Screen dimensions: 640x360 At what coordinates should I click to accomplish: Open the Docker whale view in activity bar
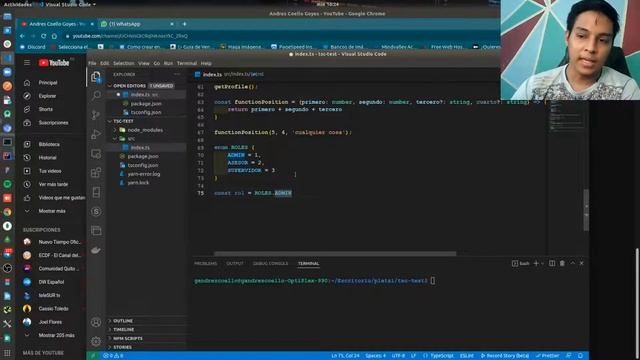coord(96,250)
